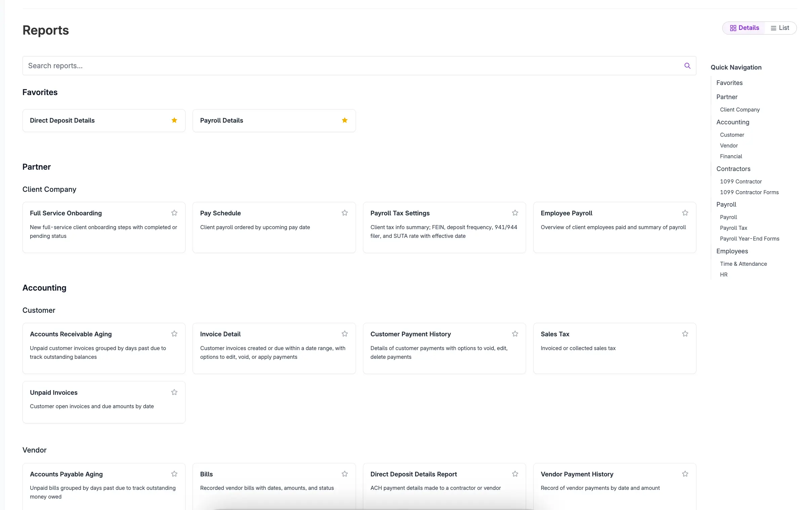The width and height of the screenshot is (812, 510).
Task: Navigate to 1099 Contractor Forms
Action: (749, 192)
